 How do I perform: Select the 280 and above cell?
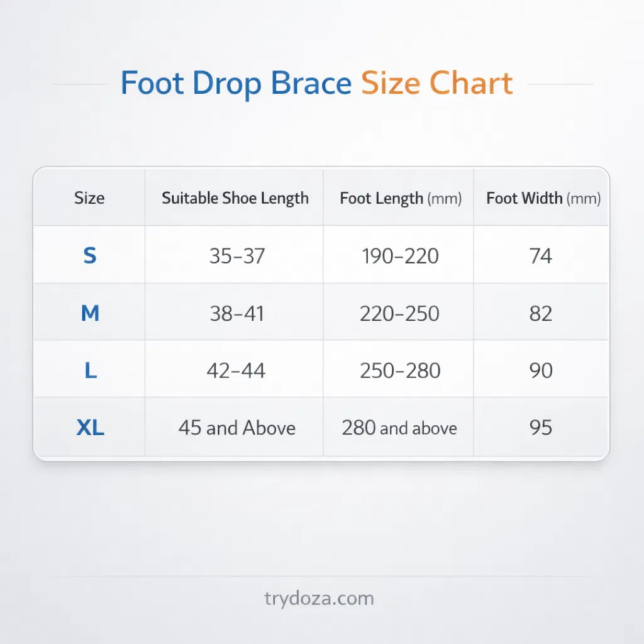(x=399, y=428)
